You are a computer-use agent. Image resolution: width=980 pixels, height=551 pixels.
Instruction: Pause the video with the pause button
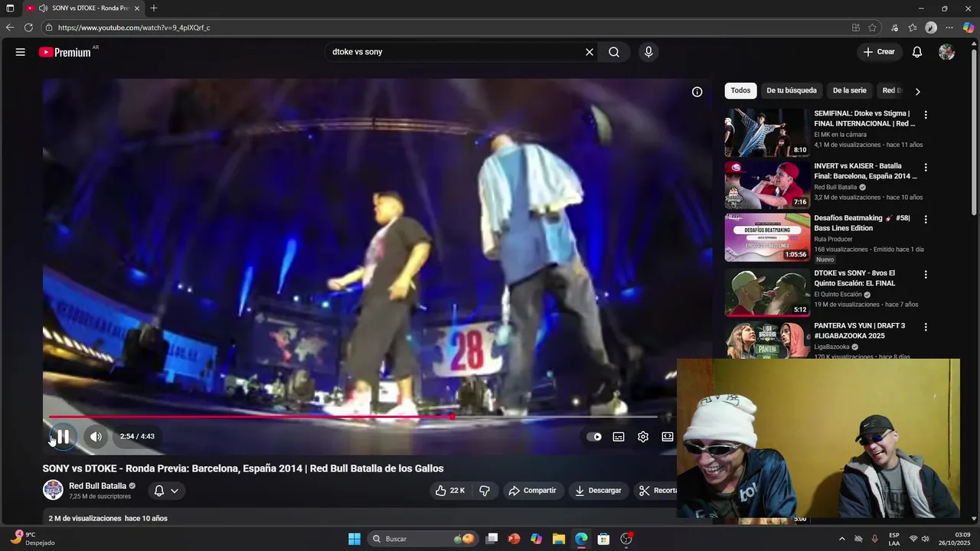pyautogui.click(x=63, y=437)
